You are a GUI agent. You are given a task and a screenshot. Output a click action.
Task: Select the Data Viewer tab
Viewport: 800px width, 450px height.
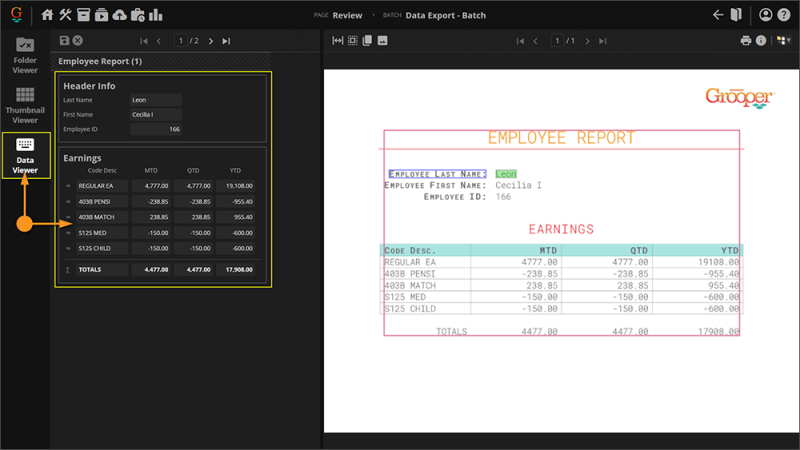click(x=25, y=156)
